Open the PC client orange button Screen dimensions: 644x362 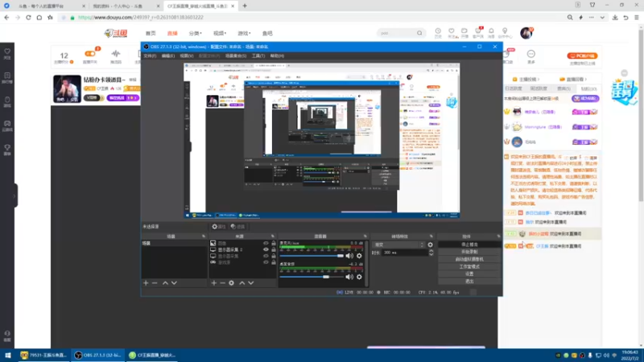582,56
